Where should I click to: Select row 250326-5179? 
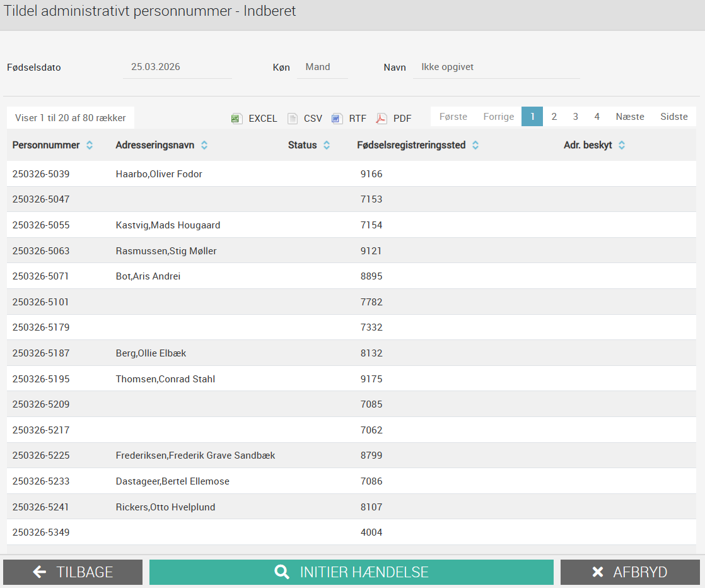click(x=352, y=327)
